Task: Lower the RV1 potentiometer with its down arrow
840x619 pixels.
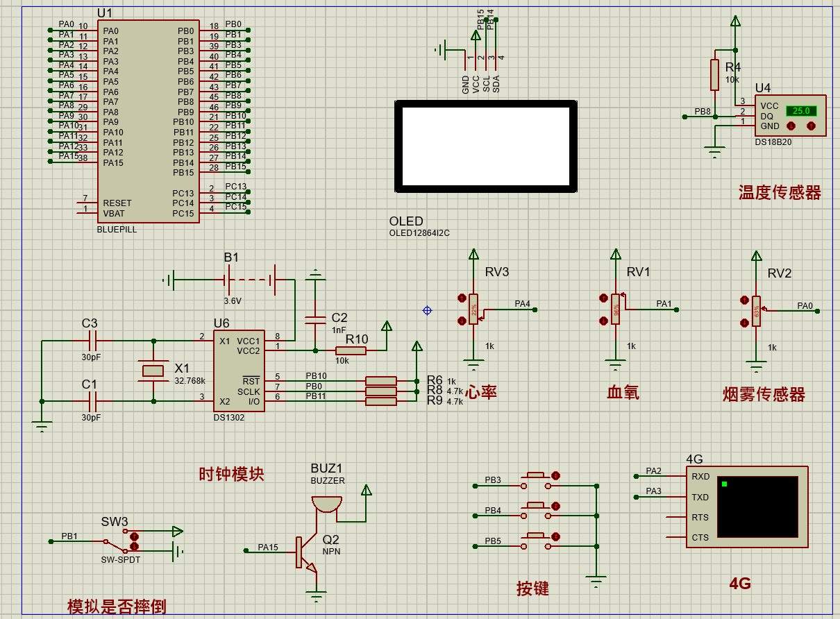Action: [604, 321]
